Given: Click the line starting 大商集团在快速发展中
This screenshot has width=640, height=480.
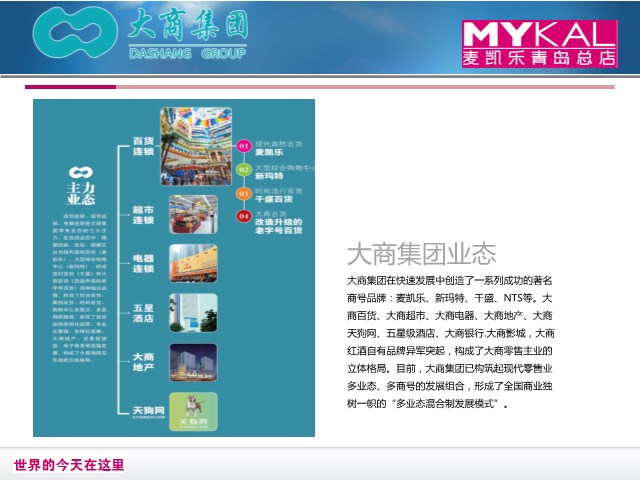Looking at the screenshot, I should click(x=449, y=281).
